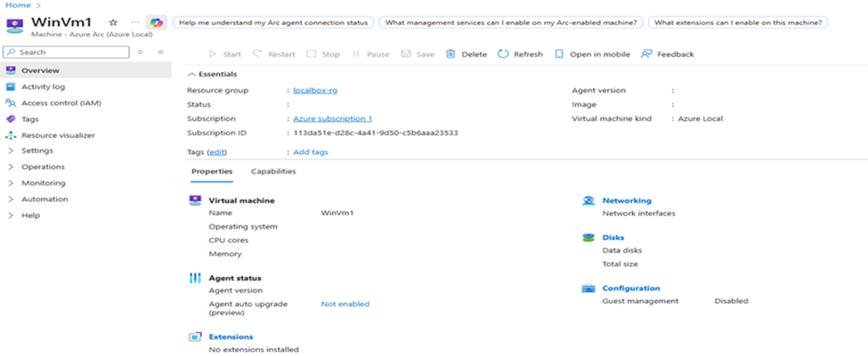868x356 pixels.
Task: Click the Pause icon in the toolbar
Action: 356,54
